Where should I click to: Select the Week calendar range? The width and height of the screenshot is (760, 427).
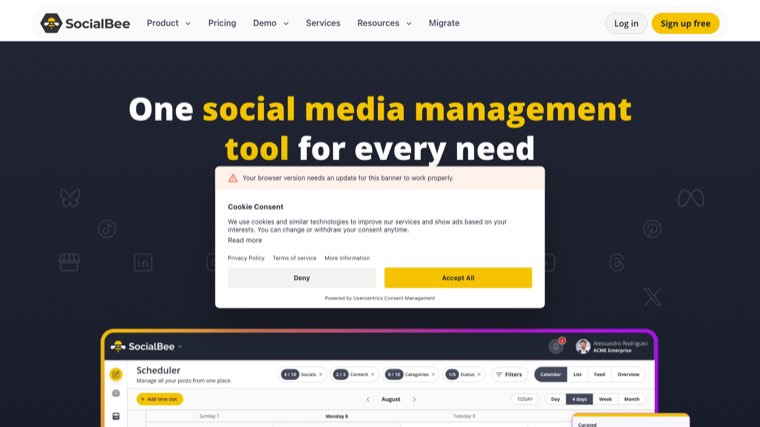pyautogui.click(x=605, y=399)
